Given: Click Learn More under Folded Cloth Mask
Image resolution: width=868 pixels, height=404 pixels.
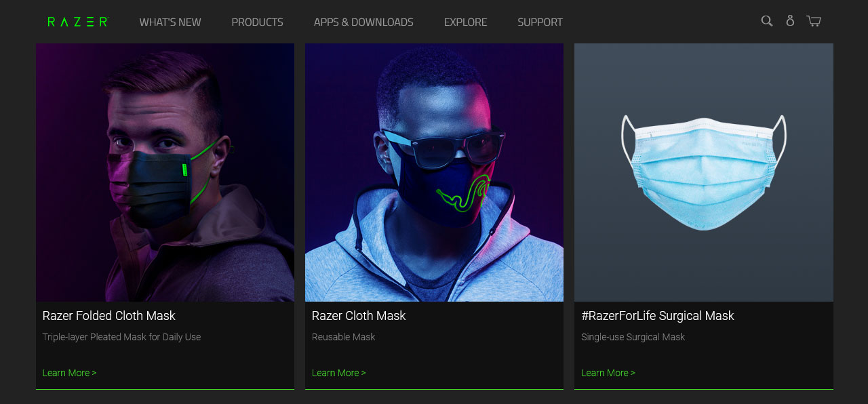Looking at the screenshot, I should click(x=69, y=373).
